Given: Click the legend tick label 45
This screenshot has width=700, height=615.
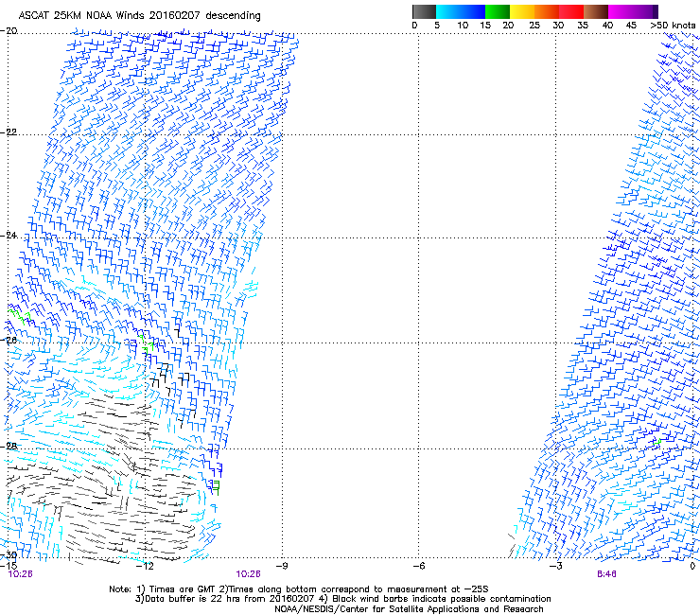Looking at the screenshot, I should pos(631,26).
